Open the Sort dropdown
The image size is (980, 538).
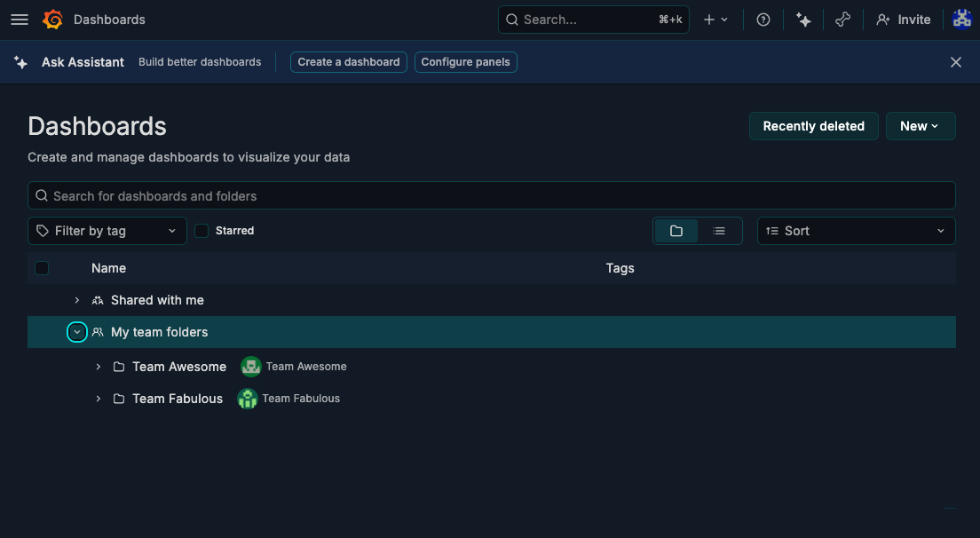pyautogui.click(x=855, y=230)
